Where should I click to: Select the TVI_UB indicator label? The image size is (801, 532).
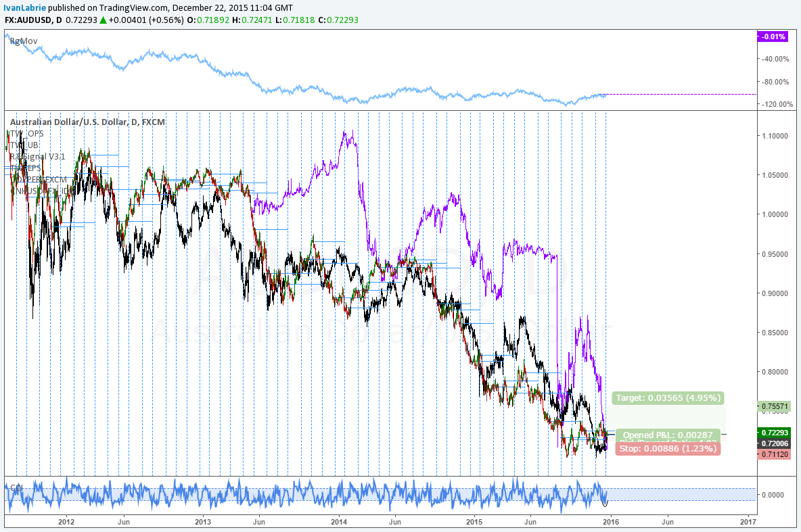24,145
